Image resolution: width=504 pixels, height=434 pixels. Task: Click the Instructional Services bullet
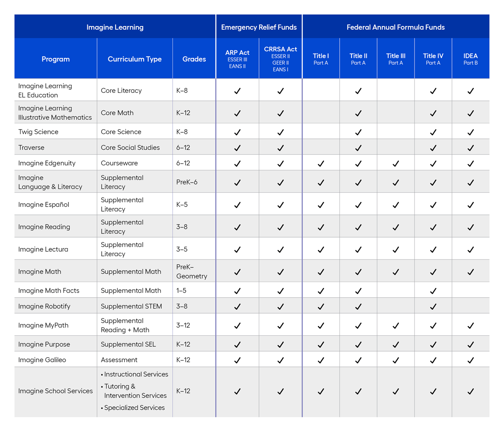click(x=134, y=374)
